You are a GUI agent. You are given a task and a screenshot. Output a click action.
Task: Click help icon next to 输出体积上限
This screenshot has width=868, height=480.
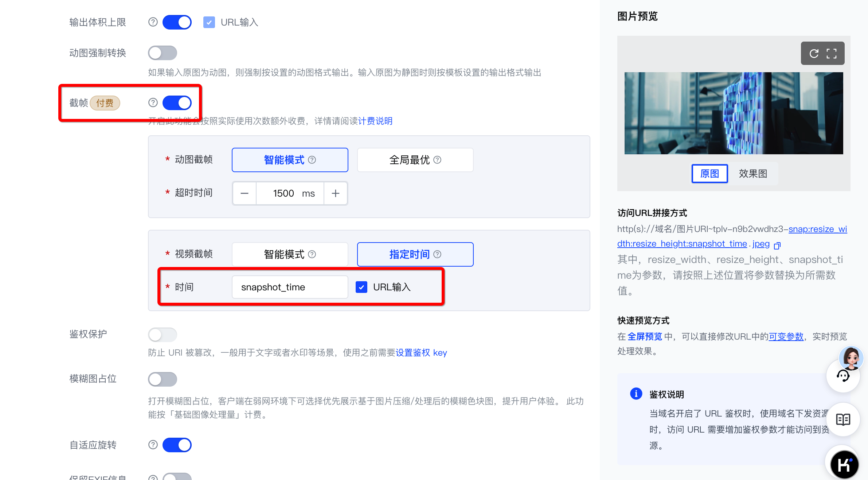click(x=153, y=22)
